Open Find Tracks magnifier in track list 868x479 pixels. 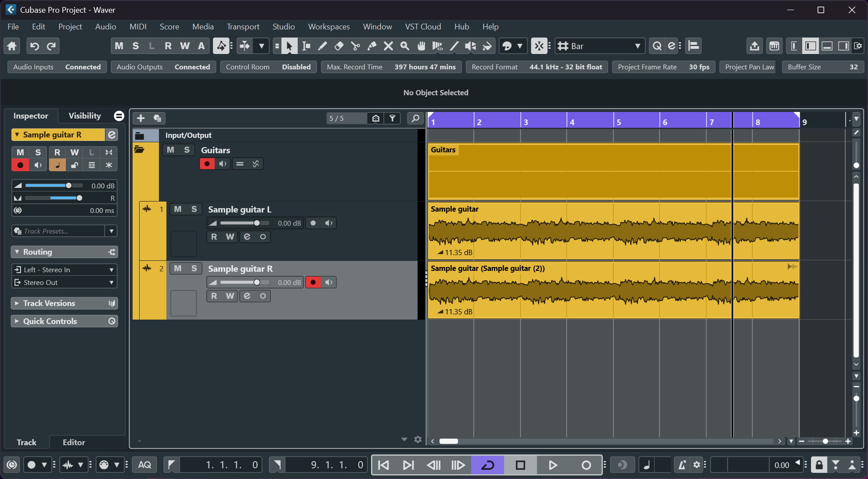[x=415, y=118]
